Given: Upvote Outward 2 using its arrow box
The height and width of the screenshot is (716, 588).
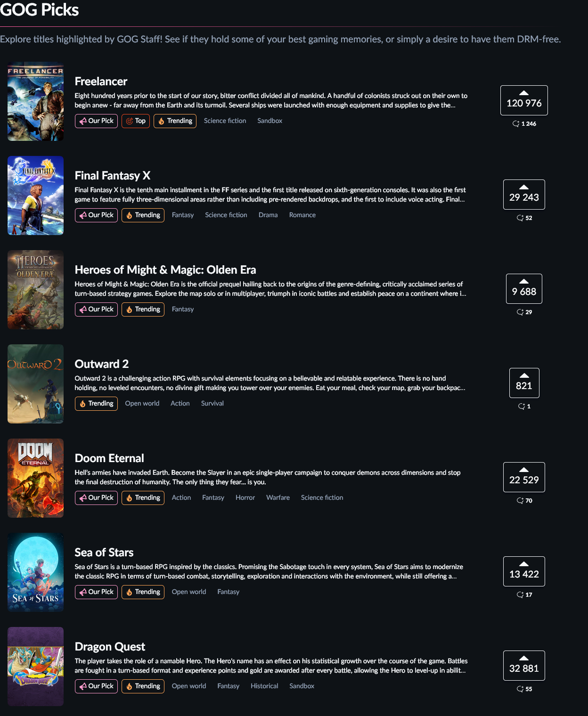Looking at the screenshot, I should [524, 383].
